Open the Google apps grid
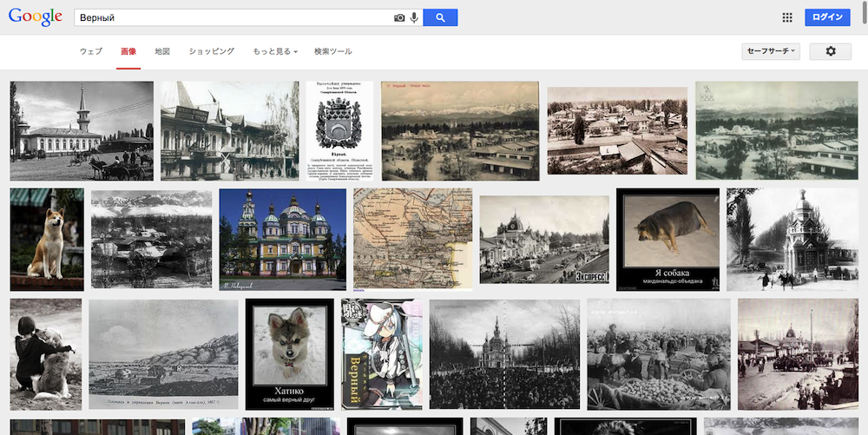Viewport: 868px width, 435px height. click(787, 17)
